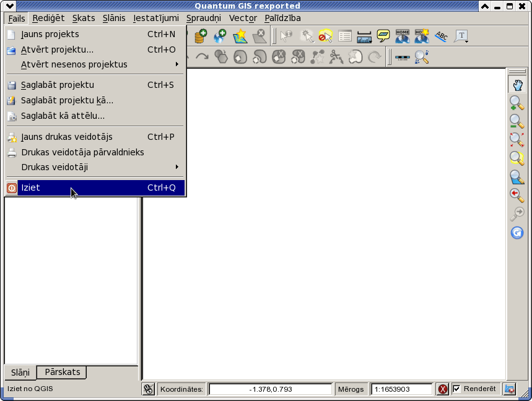Viewport: 532px width, 401px height.
Task: Select the Pan map hand tool
Action: coord(517,84)
